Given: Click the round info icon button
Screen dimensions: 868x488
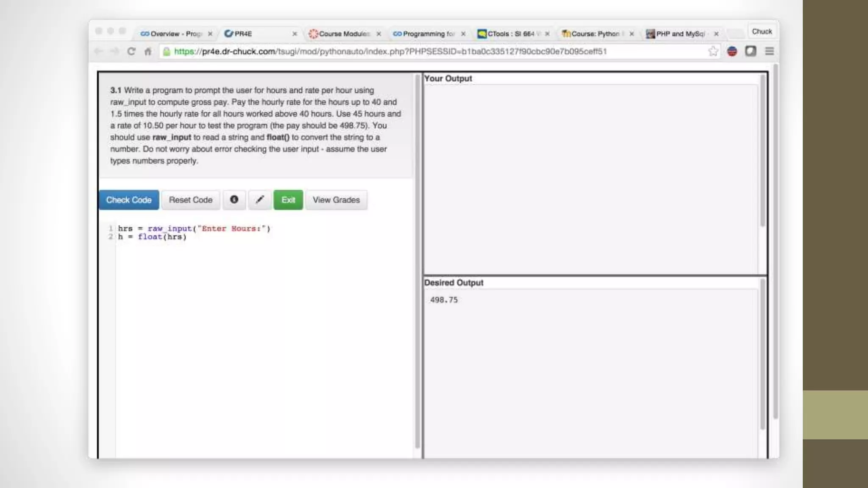Looking at the screenshot, I should 234,200.
